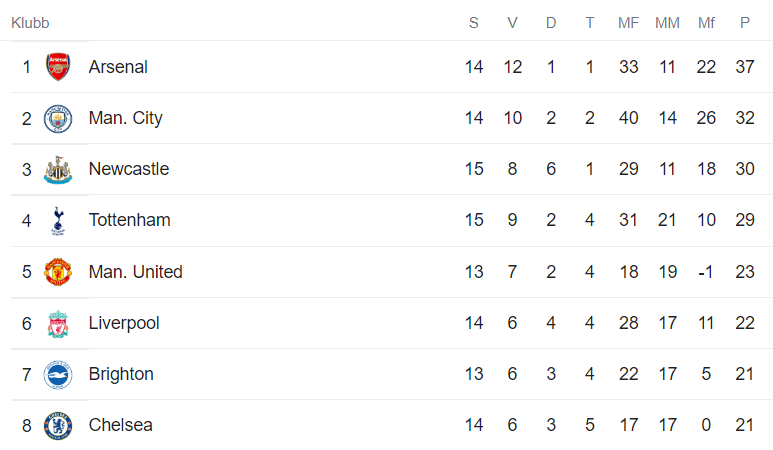Screen dimensions: 773x450
Task: Click Arsenal's 37 points value
Action: coord(744,67)
